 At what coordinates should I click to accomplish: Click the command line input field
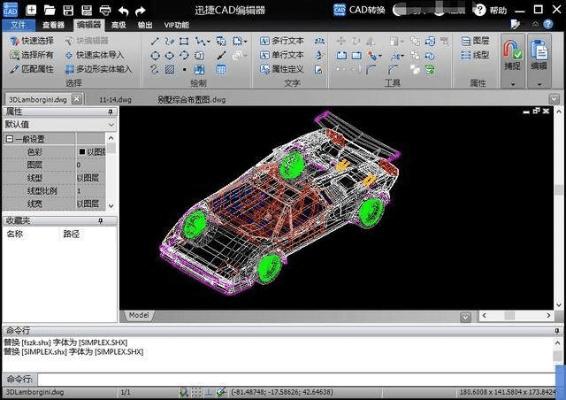(296, 379)
